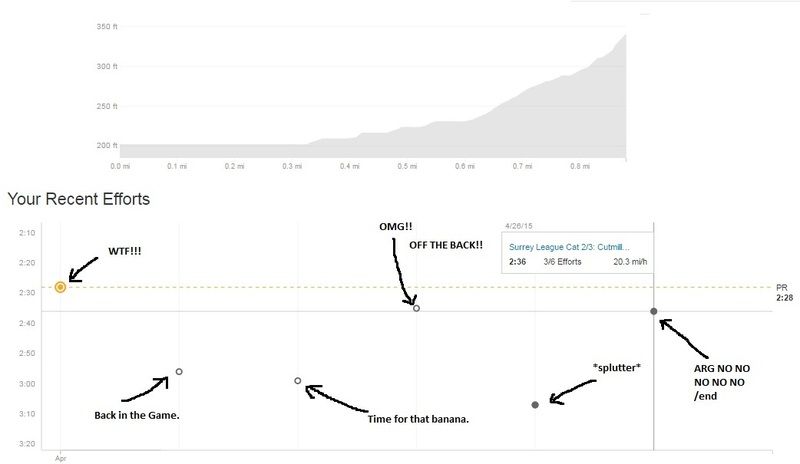Click the 'Time for that banana.' annotation

pos(418,419)
